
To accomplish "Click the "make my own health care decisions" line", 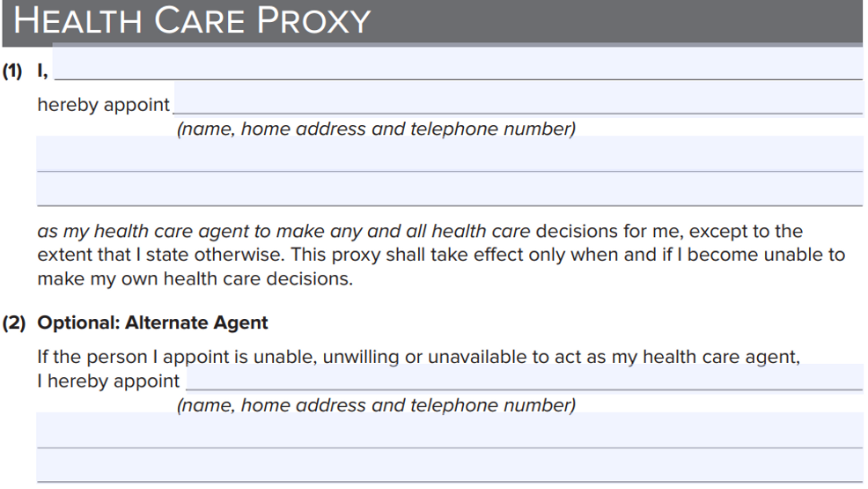I will (x=194, y=278).
